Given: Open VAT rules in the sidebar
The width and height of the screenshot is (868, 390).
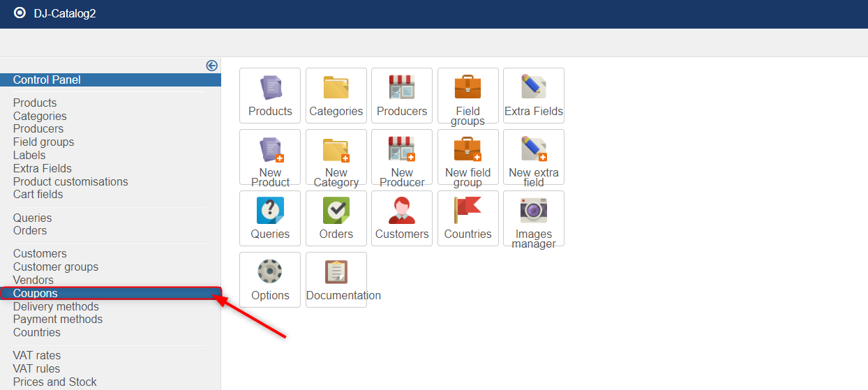Looking at the screenshot, I should (x=36, y=368).
